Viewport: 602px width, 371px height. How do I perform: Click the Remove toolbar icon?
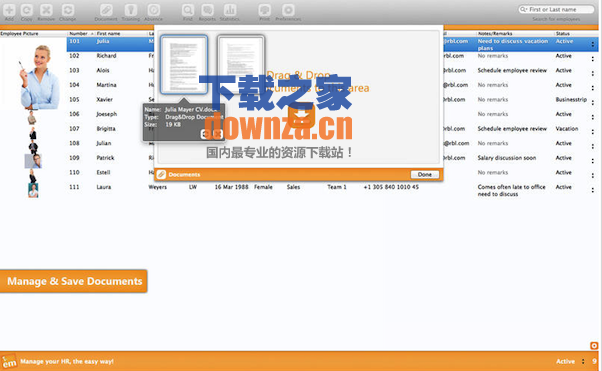[46, 10]
